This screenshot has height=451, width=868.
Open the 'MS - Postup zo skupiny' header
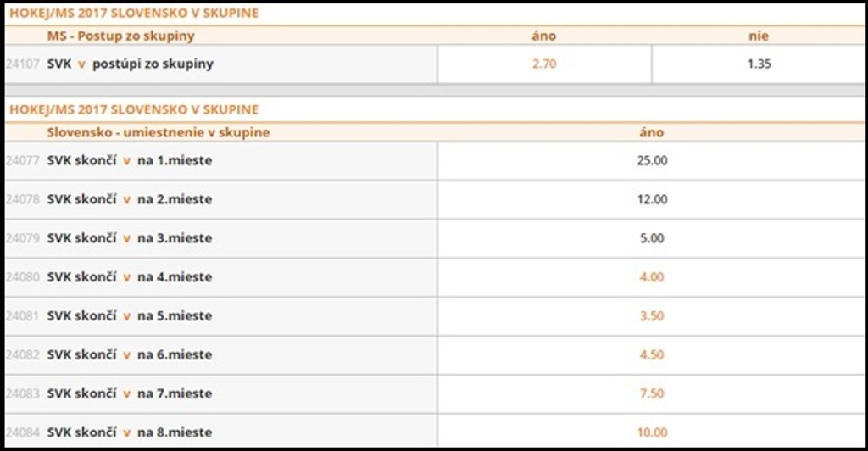point(120,36)
